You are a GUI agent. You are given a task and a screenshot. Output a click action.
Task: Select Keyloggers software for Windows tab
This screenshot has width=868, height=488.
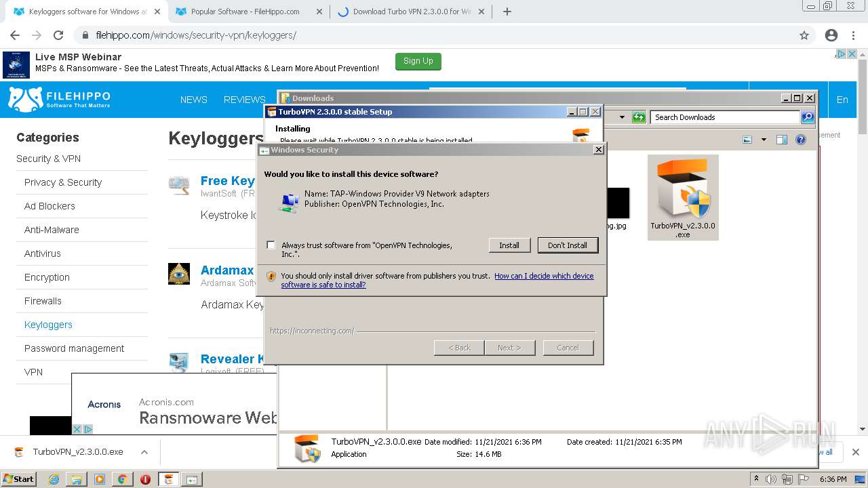click(x=87, y=12)
